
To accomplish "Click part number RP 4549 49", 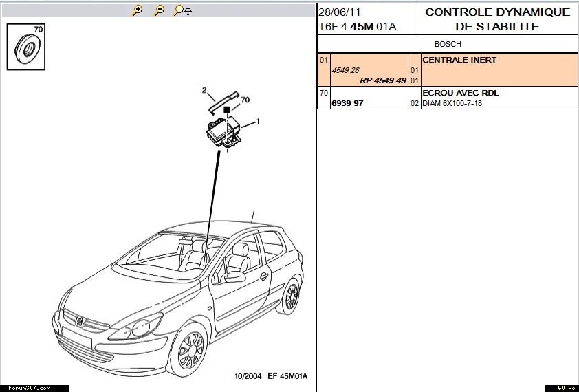I will coord(382,80).
